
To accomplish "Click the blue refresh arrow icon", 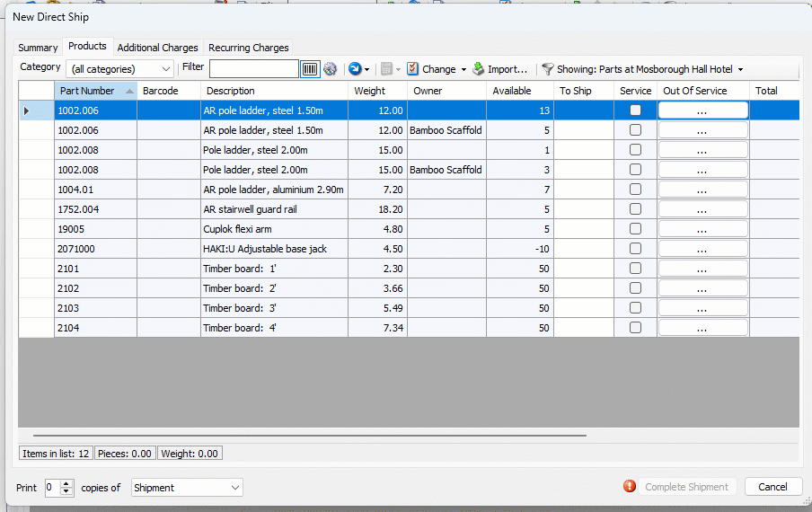I will (355, 69).
